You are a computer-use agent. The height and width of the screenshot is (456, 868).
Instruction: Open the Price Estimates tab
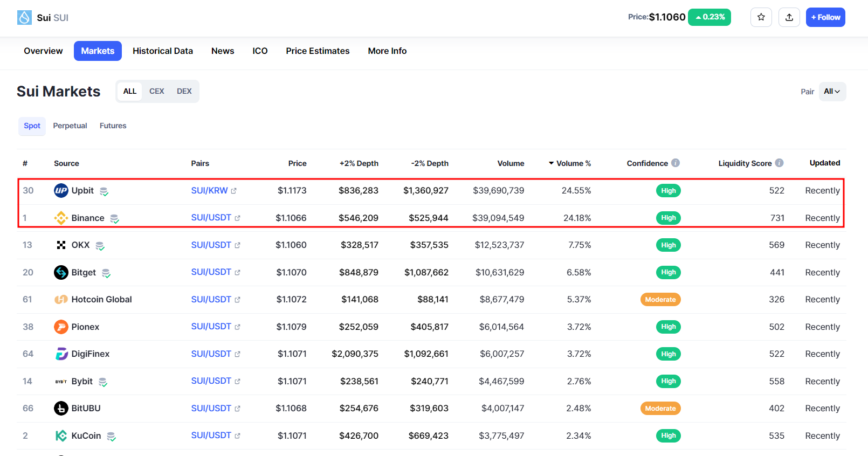[x=318, y=51]
